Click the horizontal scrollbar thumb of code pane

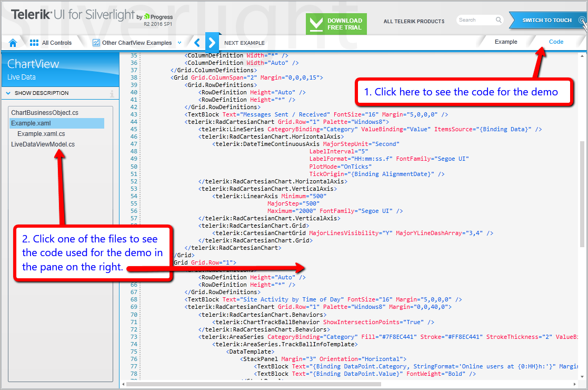254,384
